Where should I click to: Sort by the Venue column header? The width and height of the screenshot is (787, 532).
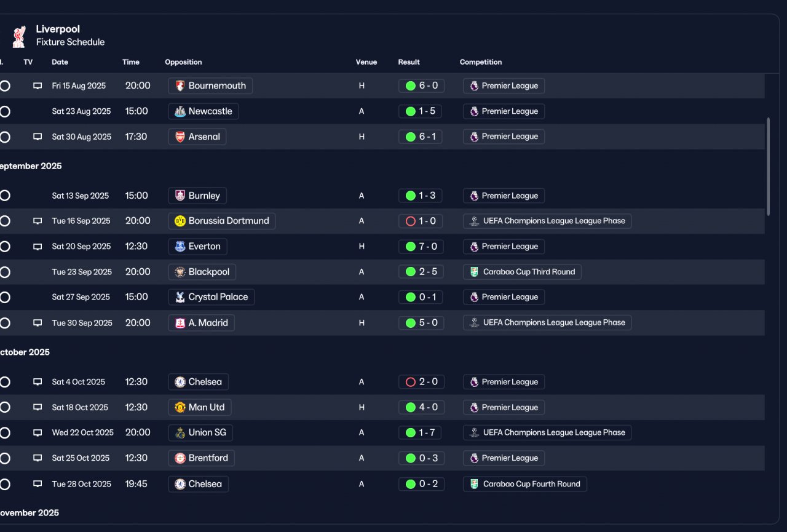tap(366, 62)
